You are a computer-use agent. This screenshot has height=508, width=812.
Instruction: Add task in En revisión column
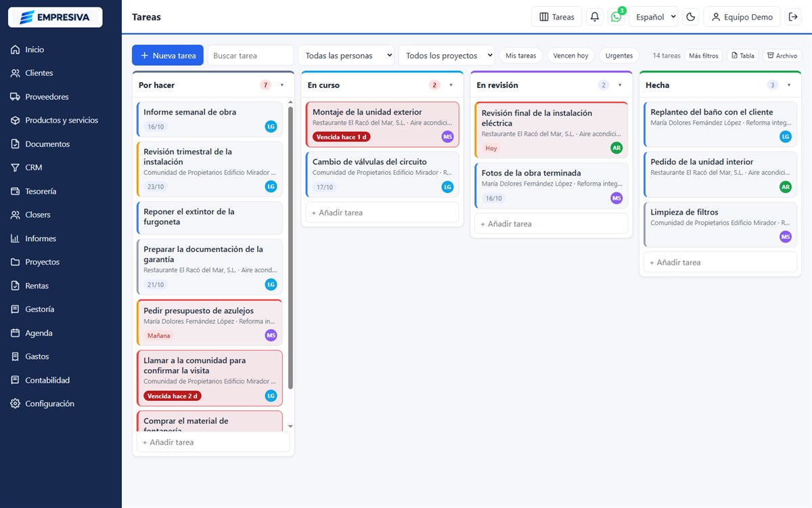[551, 224]
